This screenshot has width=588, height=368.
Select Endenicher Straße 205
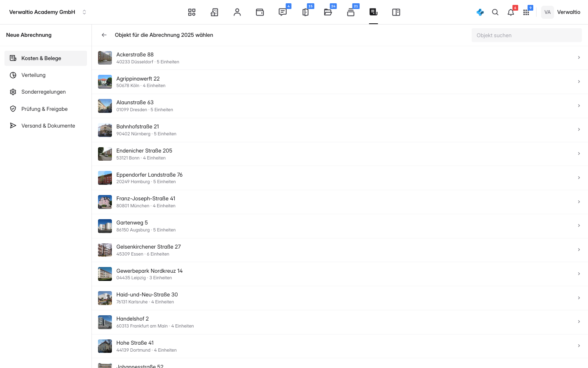click(x=340, y=154)
